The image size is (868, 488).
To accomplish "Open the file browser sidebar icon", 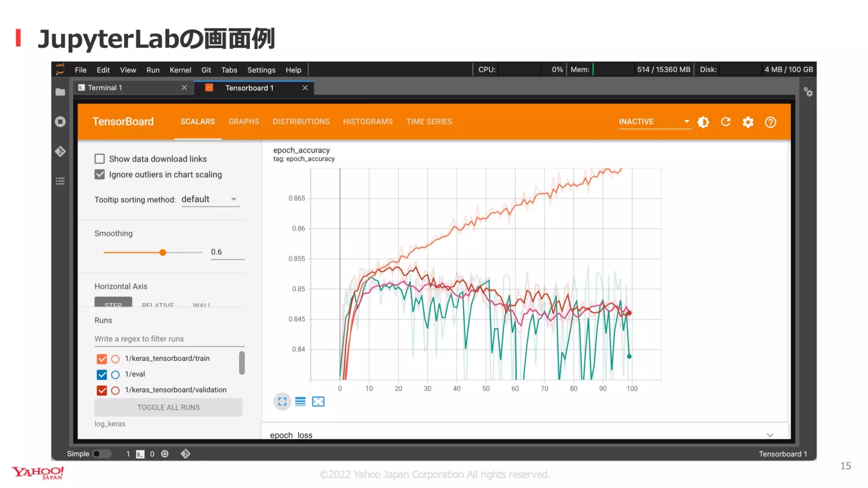I will pos(60,92).
